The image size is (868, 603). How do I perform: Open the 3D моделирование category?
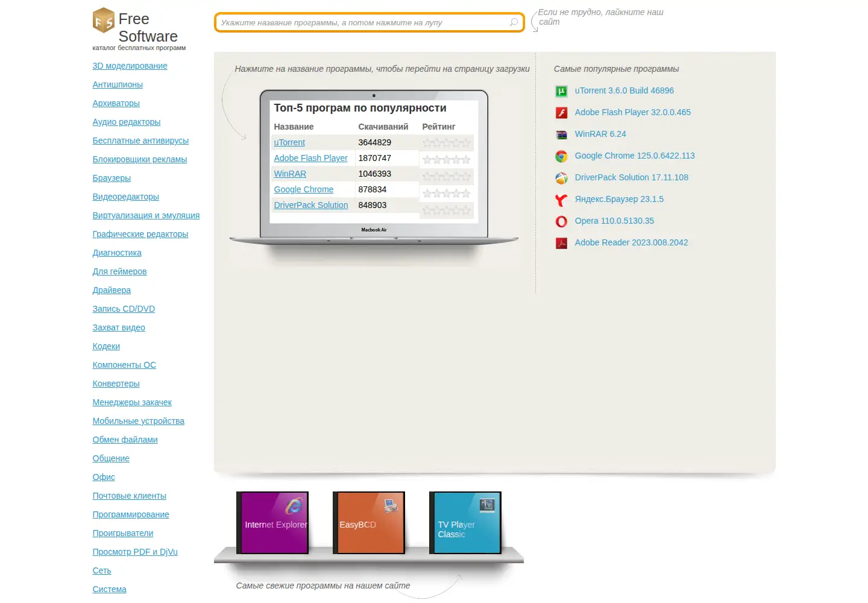pos(130,66)
